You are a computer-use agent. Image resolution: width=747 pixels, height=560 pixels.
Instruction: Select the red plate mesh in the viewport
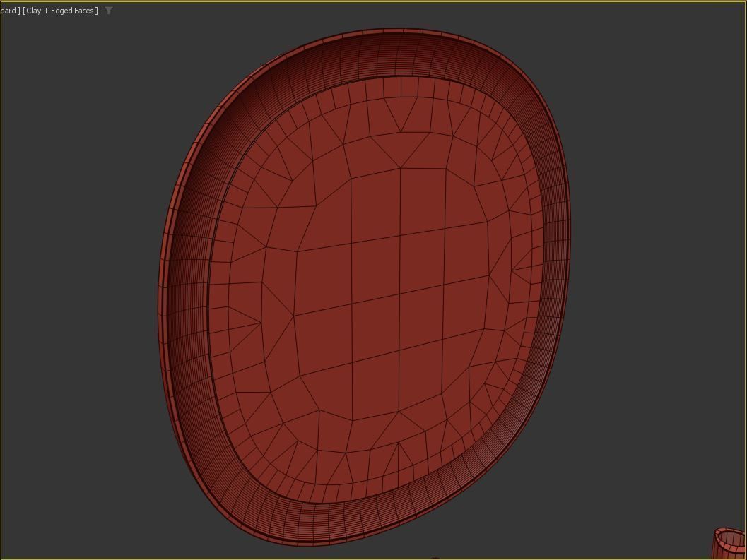365,287
